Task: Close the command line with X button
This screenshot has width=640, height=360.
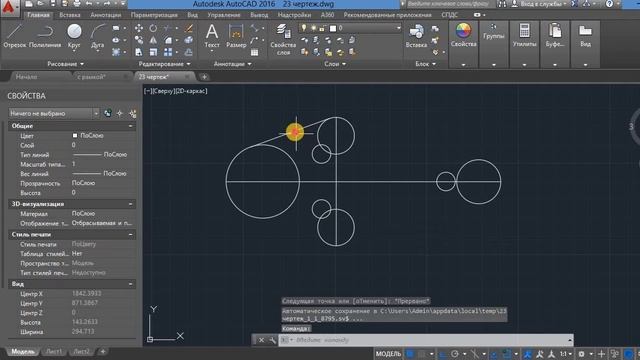Action: pos(261,340)
